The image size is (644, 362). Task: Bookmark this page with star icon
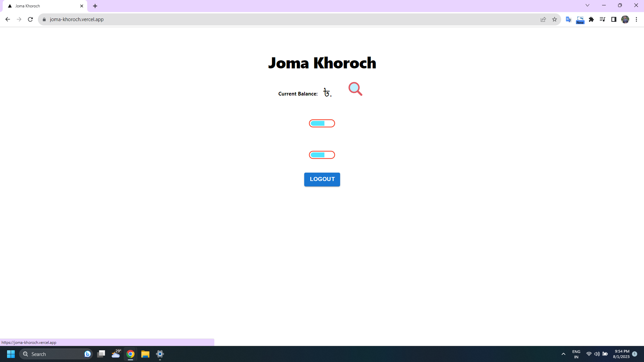554,19
